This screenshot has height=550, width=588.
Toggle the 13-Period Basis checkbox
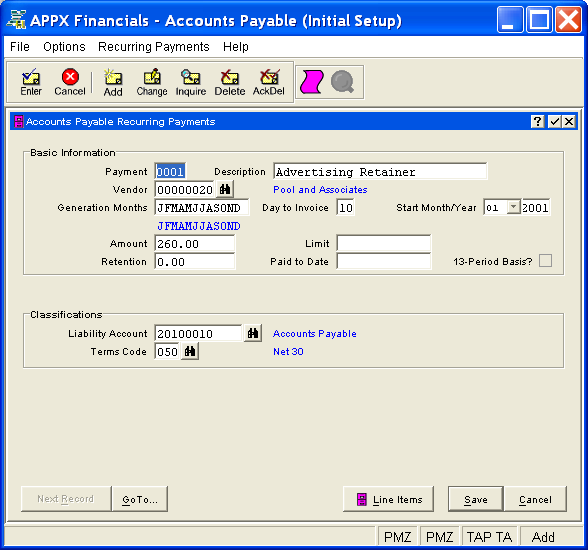point(545,261)
